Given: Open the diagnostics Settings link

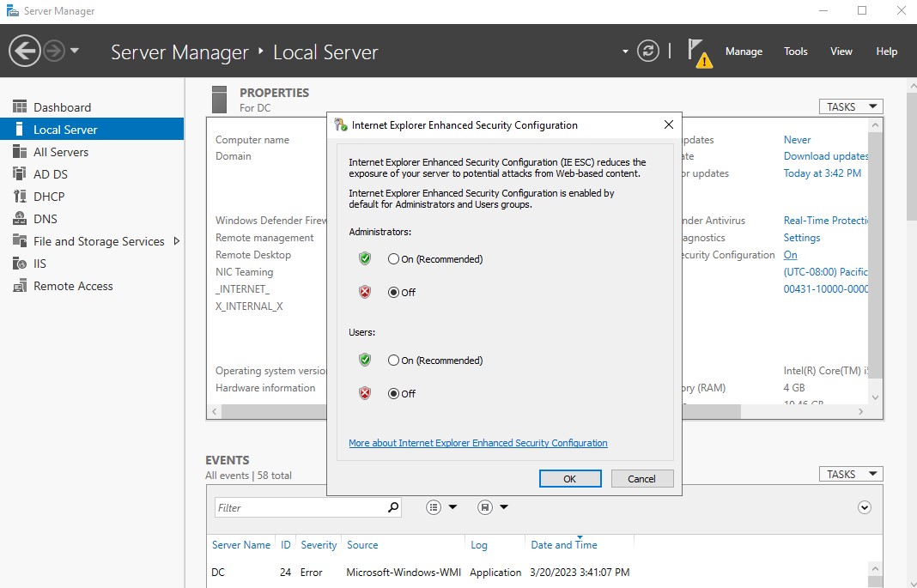Looking at the screenshot, I should pos(802,238).
